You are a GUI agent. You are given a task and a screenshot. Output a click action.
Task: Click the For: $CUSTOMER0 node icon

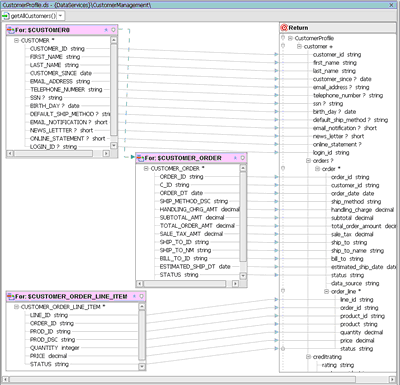(x=11, y=30)
